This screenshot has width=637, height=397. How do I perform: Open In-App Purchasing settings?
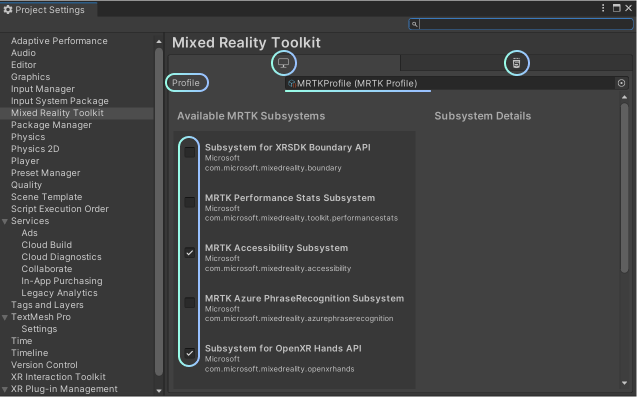pyautogui.click(x=62, y=281)
